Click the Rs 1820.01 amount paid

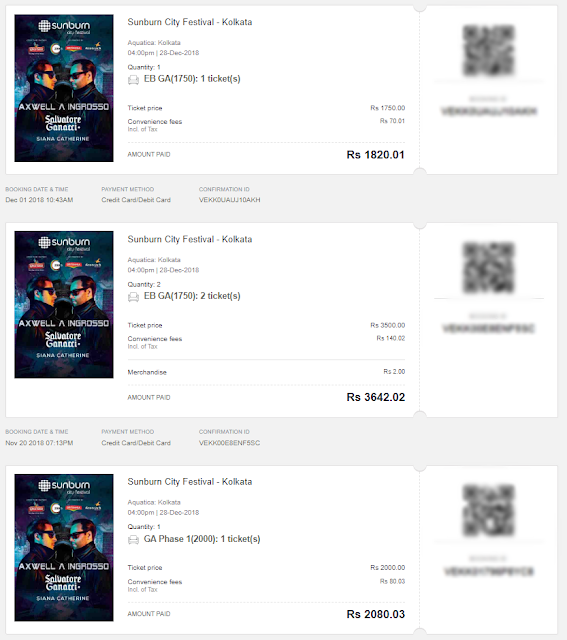(x=376, y=155)
